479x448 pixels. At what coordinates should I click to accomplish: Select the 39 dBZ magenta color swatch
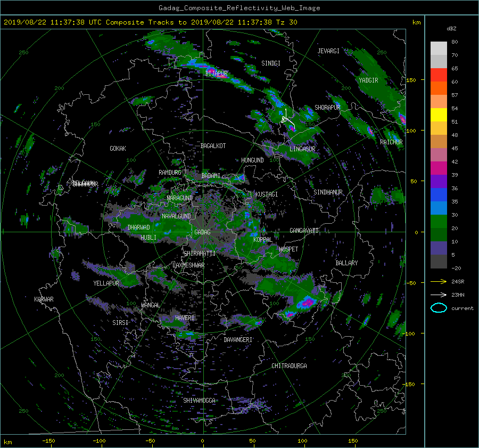[439, 168]
